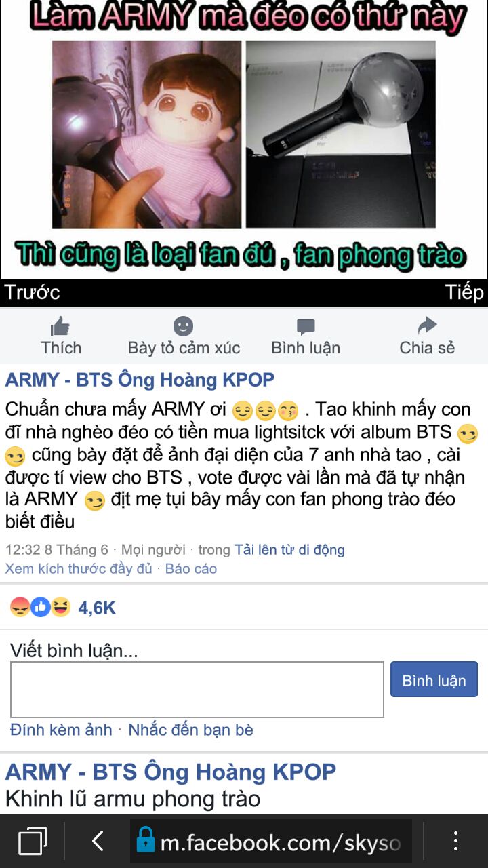
Task: Submit with blue Bình luận button
Action: (x=434, y=679)
